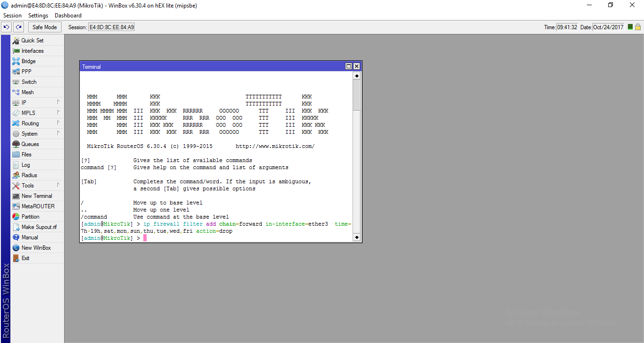Toggle the Safe Mode button
The height and width of the screenshot is (343, 644).
(x=44, y=27)
